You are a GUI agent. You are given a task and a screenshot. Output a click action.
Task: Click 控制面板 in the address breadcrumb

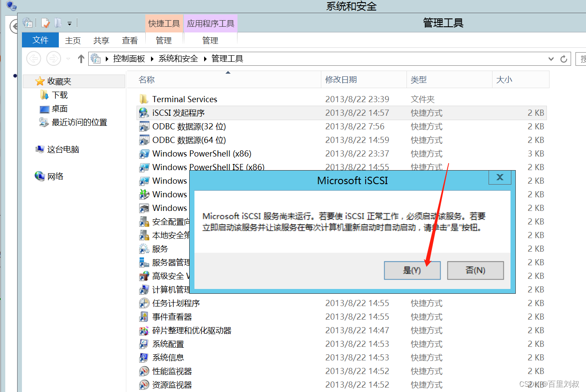pyautogui.click(x=129, y=58)
